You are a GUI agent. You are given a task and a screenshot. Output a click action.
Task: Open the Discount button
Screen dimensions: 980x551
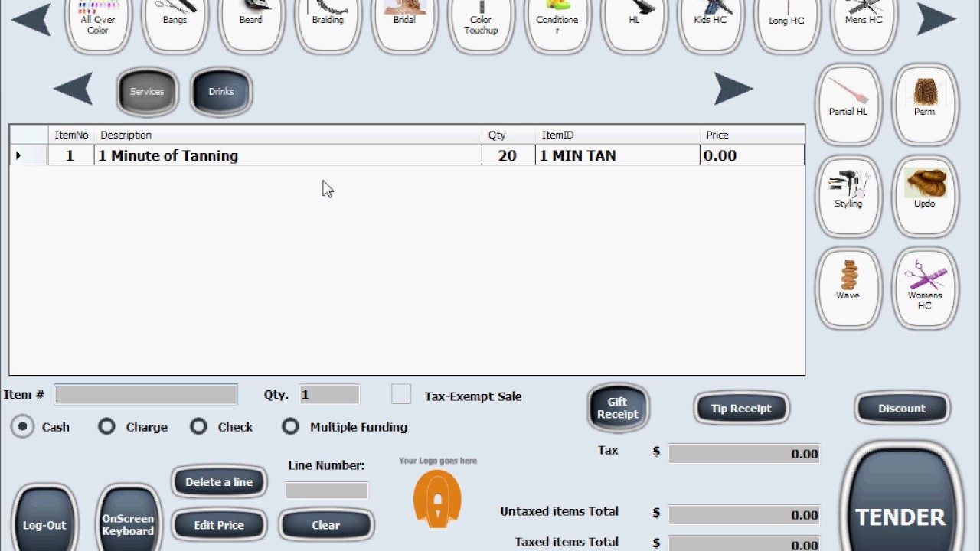coord(902,408)
